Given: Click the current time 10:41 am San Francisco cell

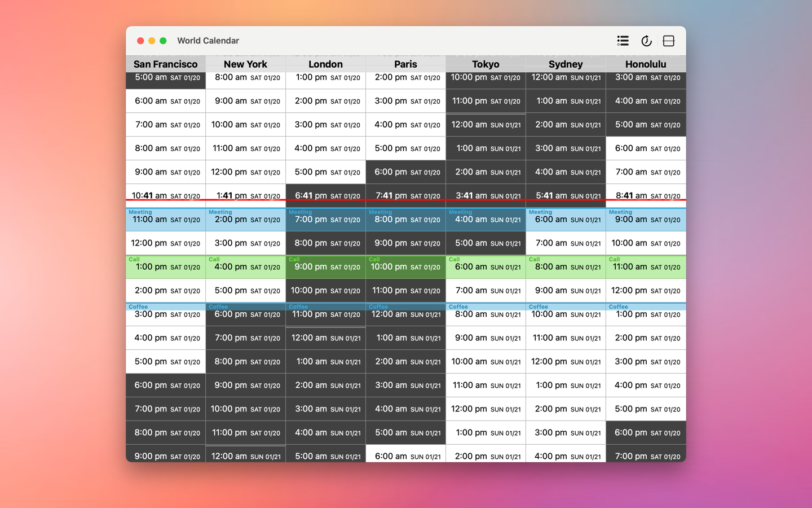Looking at the screenshot, I should click(x=166, y=196).
